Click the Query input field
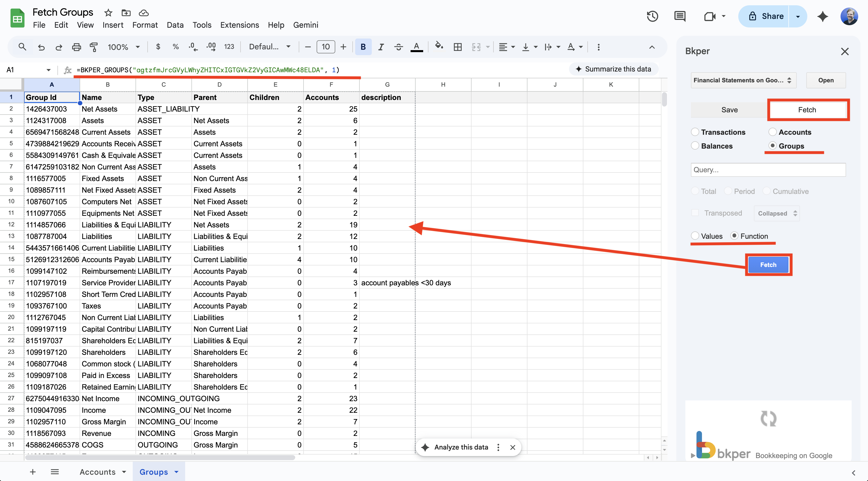This screenshot has width=868, height=481. (x=768, y=170)
